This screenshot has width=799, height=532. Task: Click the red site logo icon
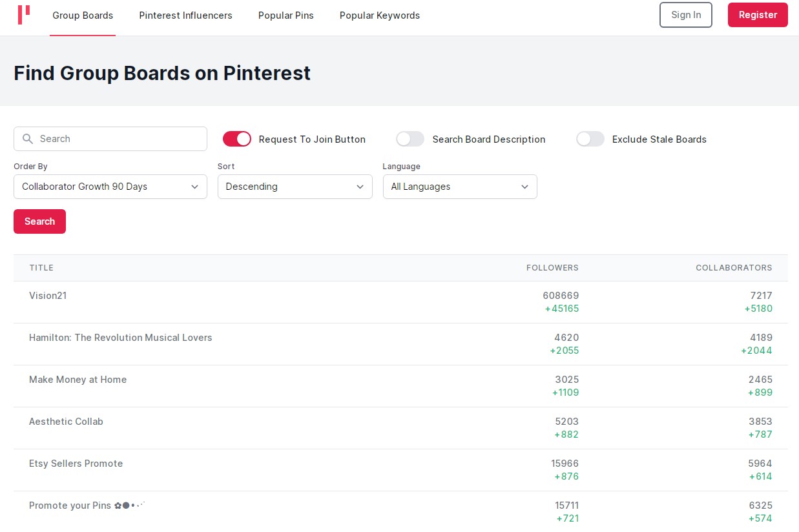(x=24, y=14)
